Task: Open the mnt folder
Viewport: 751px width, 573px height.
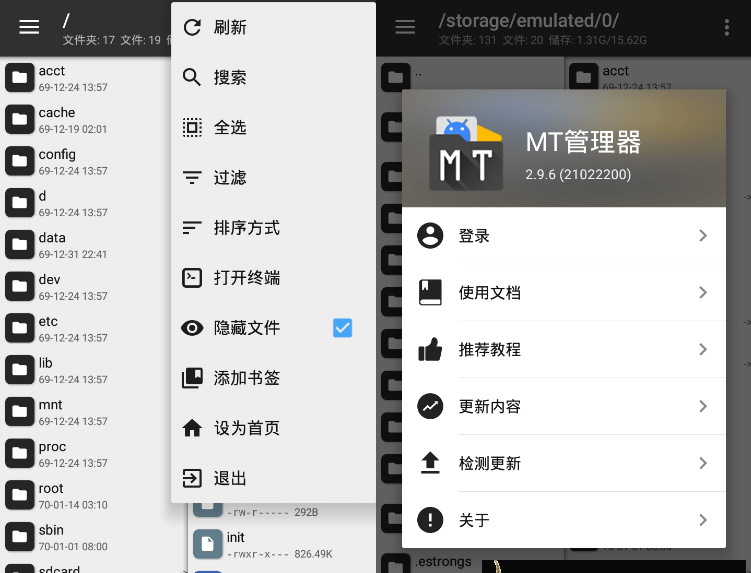Action: click(x=85, y=411)
